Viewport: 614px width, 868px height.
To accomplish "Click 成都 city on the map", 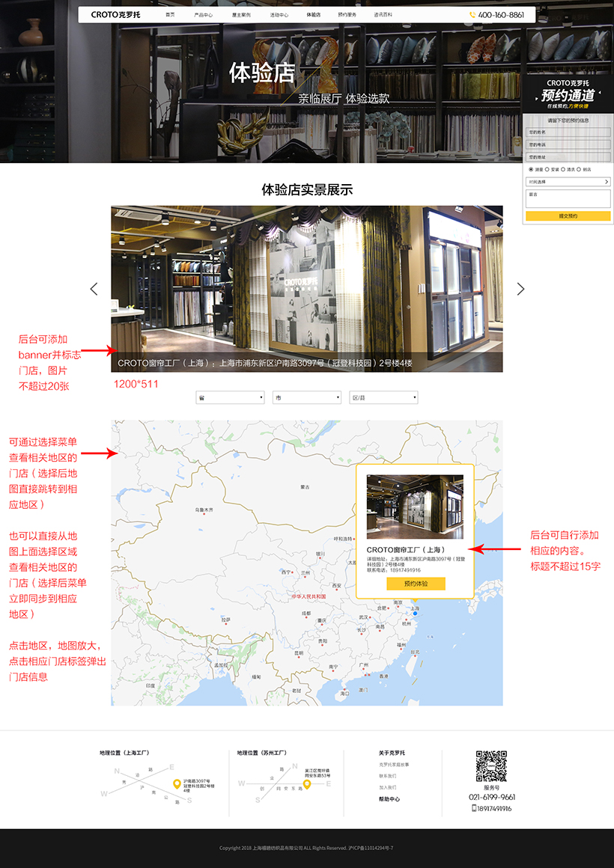I will (x=306, y=614).
